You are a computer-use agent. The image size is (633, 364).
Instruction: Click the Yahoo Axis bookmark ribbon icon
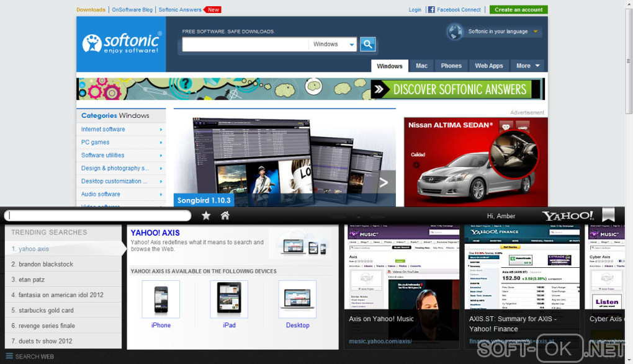click(608, 215)
